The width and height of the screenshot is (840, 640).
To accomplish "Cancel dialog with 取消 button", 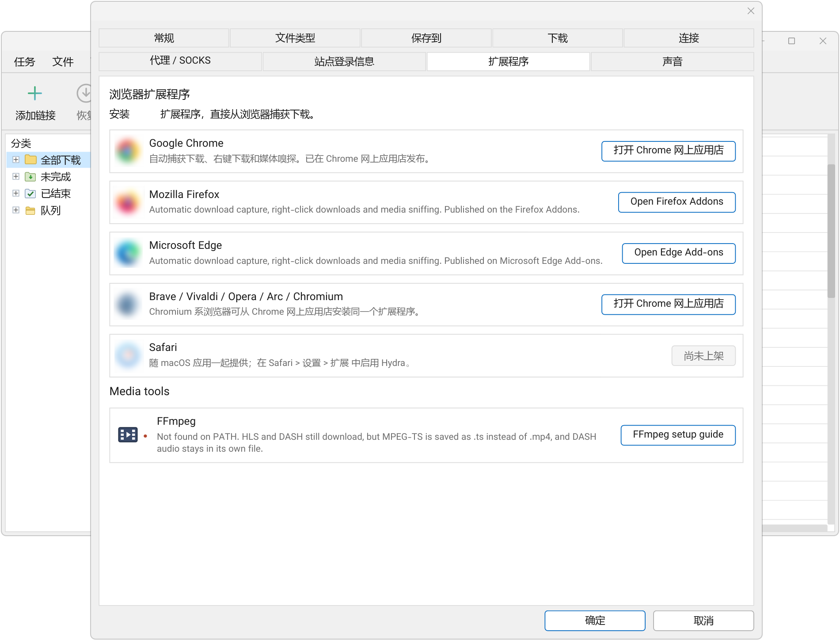I will pyautogui.click(x=703, y=621).
